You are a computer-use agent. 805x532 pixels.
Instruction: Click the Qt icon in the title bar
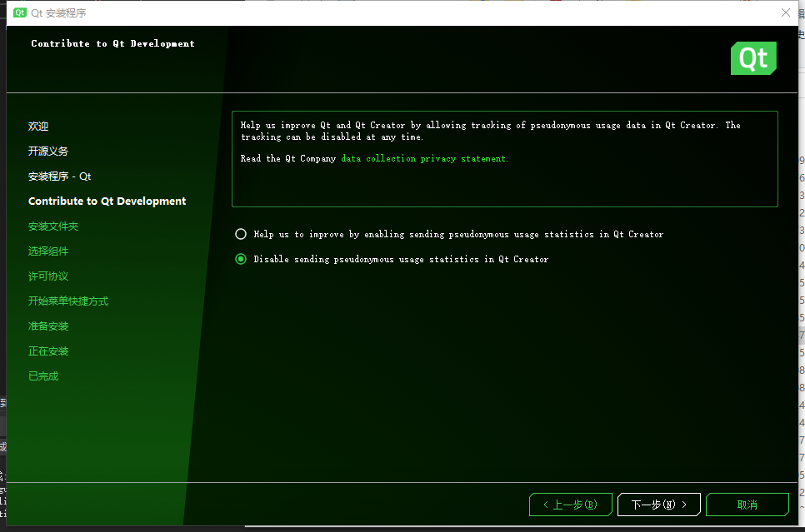(19, 12)
